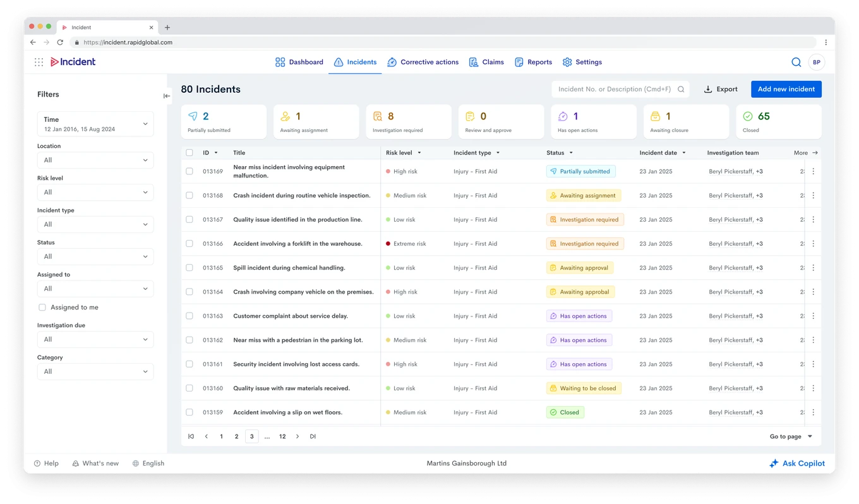Open the Time range dropdown
859x504 pixels.
click(95, 124)
